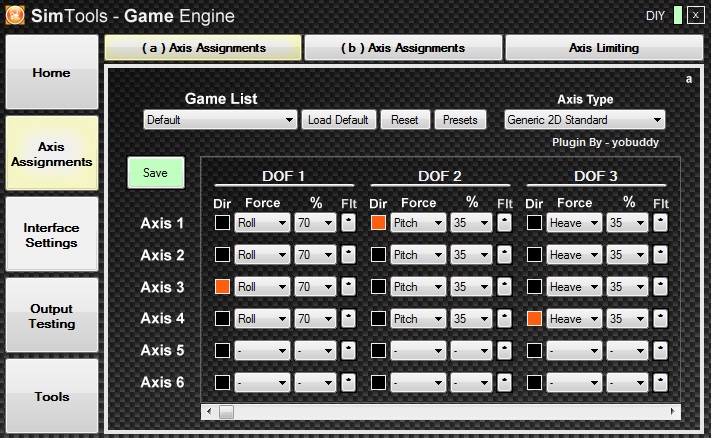Toggle Axis 5 DOF 2 direction box
Image resolution: width=717 pixels, height=448 pixels.
(378, 351)
